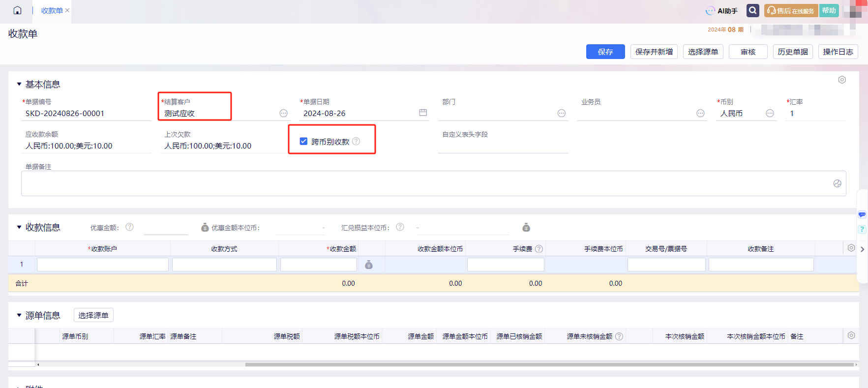Open 操作日志 log
868x388 pixels.
pyautogui.click(x=838, y=52)
